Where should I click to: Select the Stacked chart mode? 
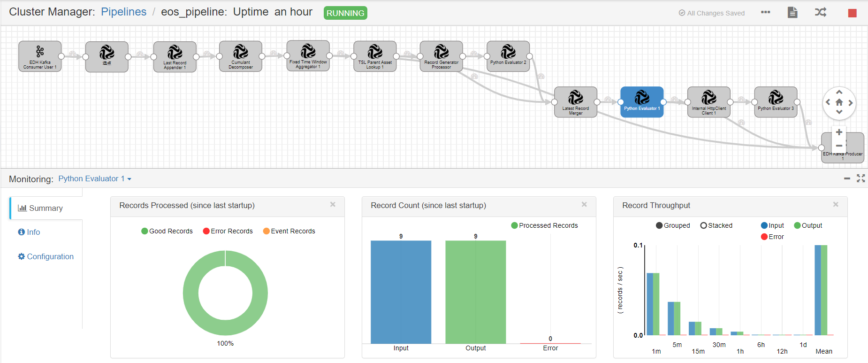point(716,225)
